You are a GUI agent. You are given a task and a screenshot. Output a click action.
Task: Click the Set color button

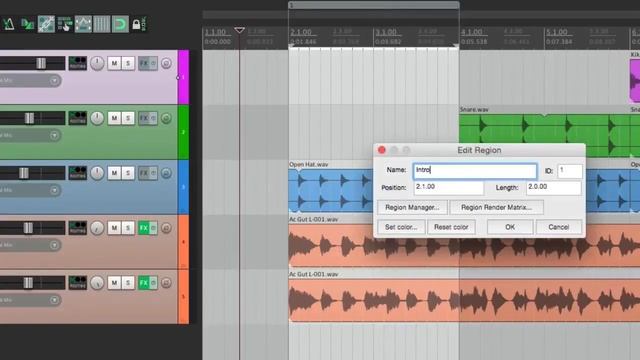click(x=401, y=227)
